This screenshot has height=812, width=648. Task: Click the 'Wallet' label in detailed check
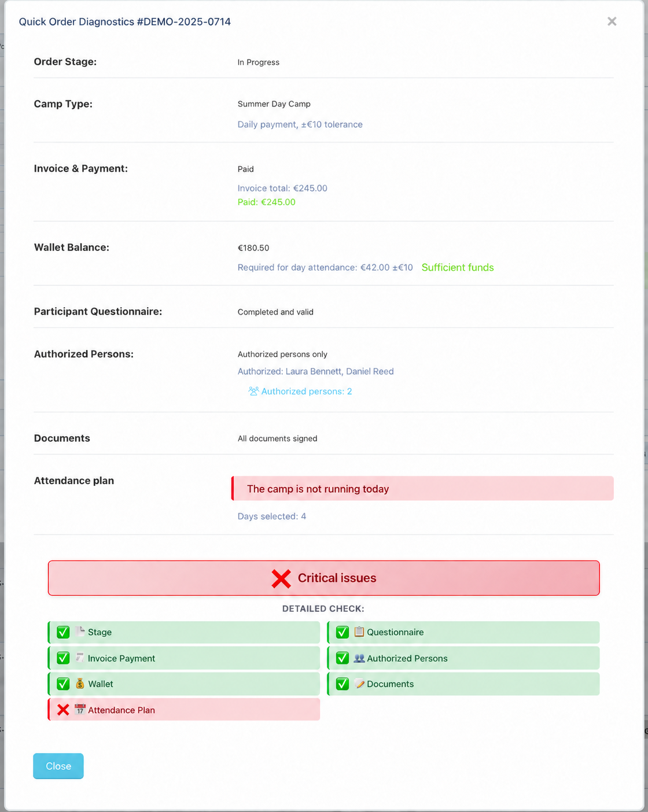click(x=101, y=684)
